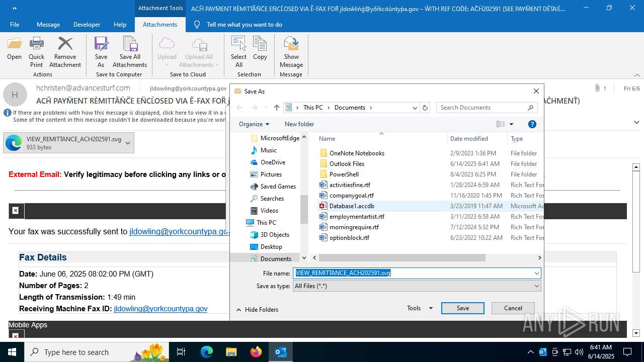Click the Back arrow in Save As dialog
The image size is (644, 362).
[239, 108]
